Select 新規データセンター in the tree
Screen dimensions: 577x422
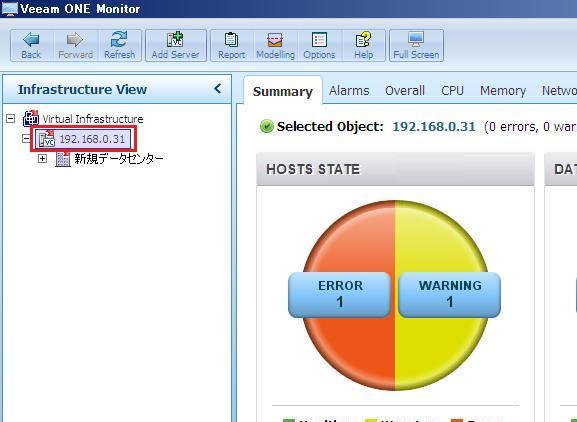[119, 159]
